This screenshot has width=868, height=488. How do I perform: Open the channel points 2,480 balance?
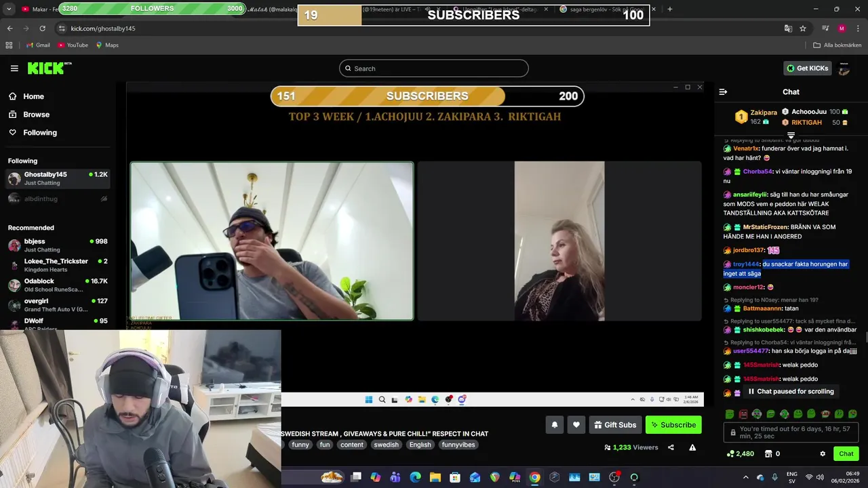(x=740, y=454)
